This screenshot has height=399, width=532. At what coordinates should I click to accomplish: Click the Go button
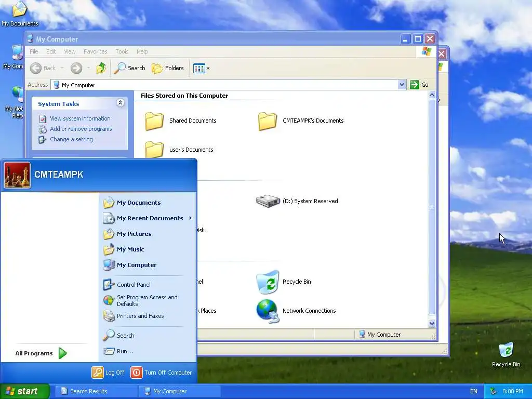click(x=419, y=85)
